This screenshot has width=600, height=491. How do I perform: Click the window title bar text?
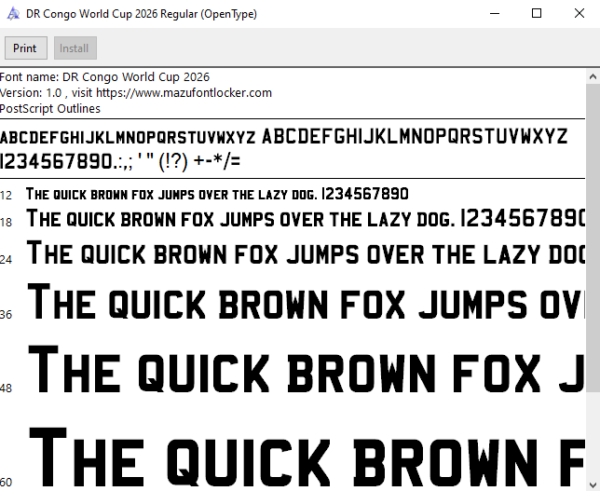click(141, 14)
